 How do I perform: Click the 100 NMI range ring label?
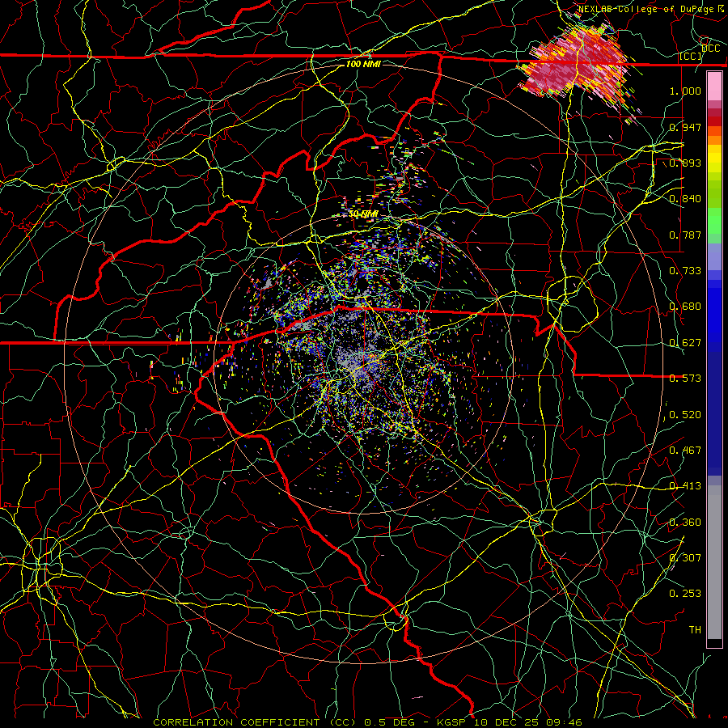pos(363,64)
